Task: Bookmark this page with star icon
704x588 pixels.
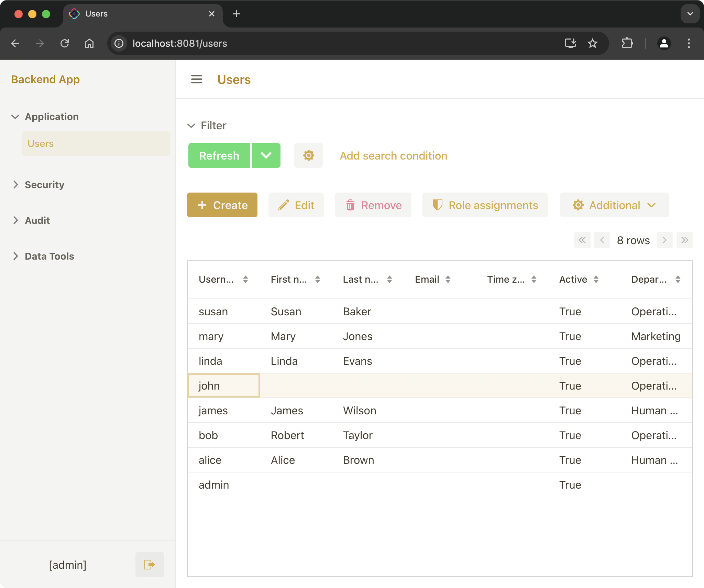Action: tap(593, 43)
